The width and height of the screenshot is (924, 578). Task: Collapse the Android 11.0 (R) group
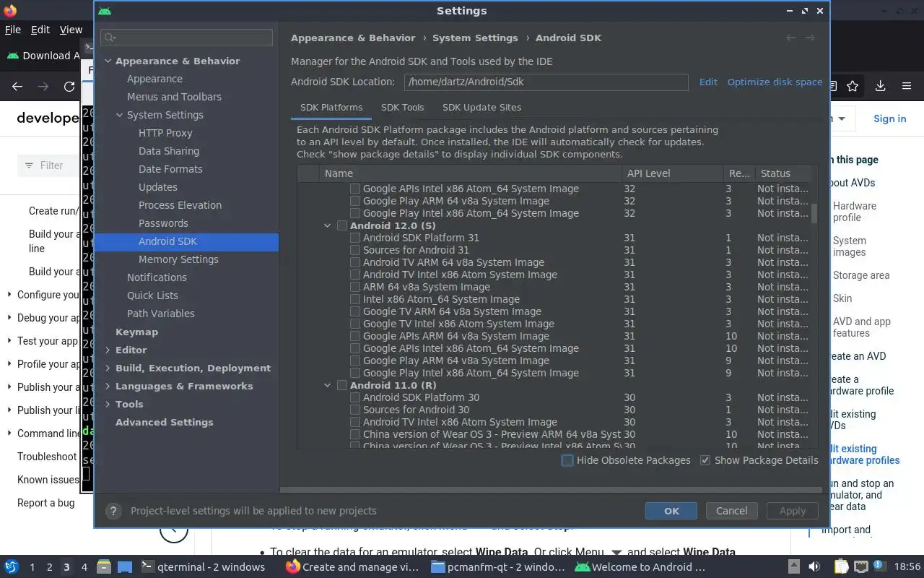[x=328, y=385]
